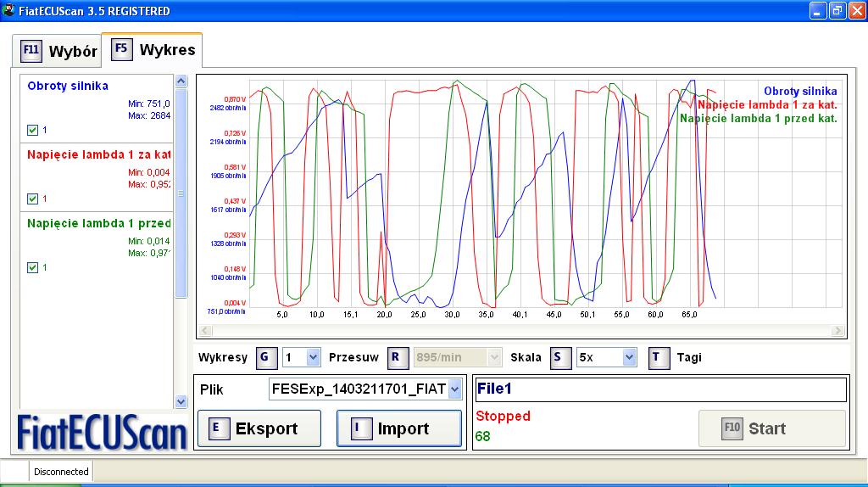
Task: Click the T shortcut icon for Tagi
Action: coord(659,357)
